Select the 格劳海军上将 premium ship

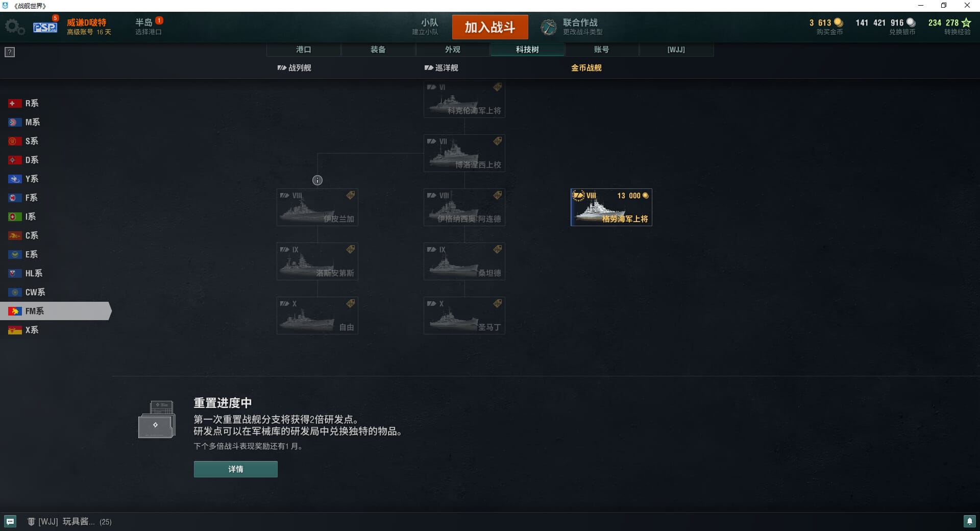tap(611, 207)
